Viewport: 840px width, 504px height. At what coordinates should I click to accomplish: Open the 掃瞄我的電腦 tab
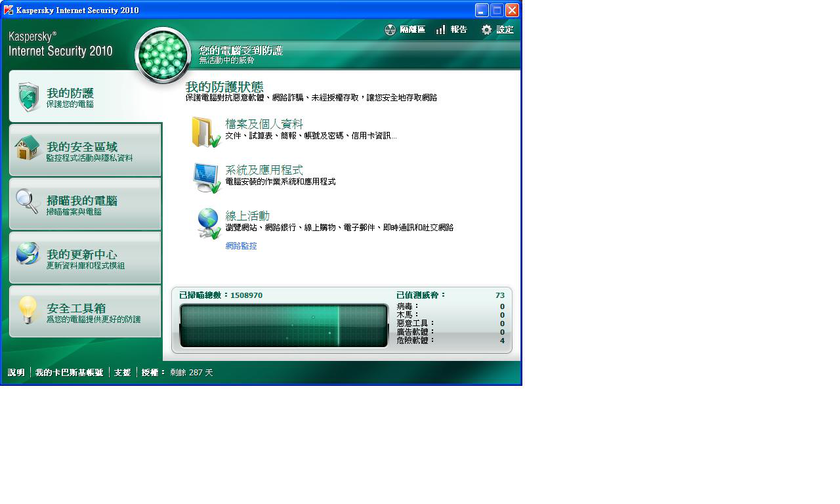pyautogui.click(x=85, y=203)
